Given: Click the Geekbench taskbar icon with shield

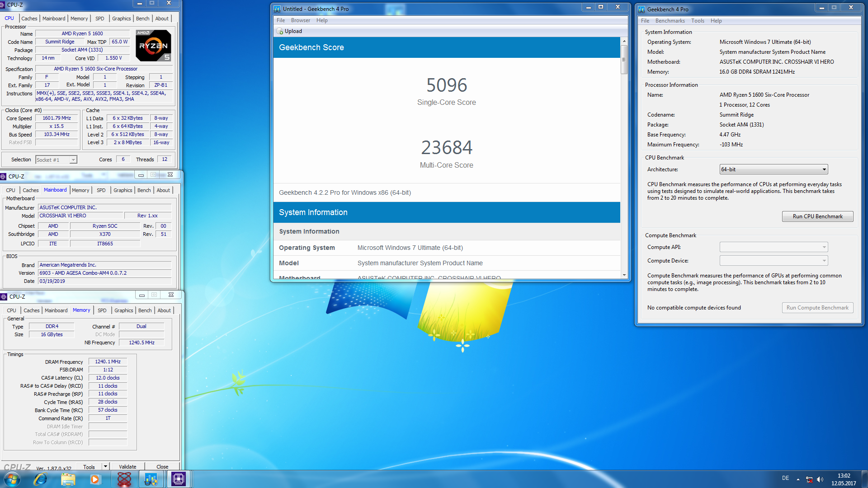Looking at the screenshot, I should click(151, 479).
